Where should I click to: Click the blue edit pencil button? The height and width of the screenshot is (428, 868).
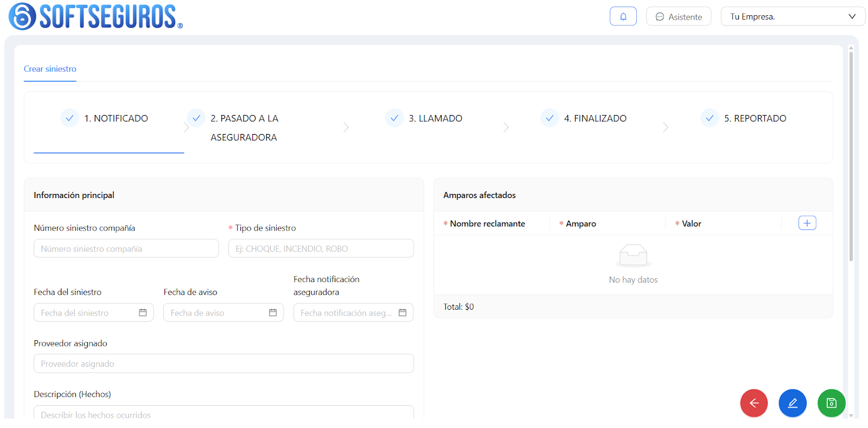[x=793, y=403]
